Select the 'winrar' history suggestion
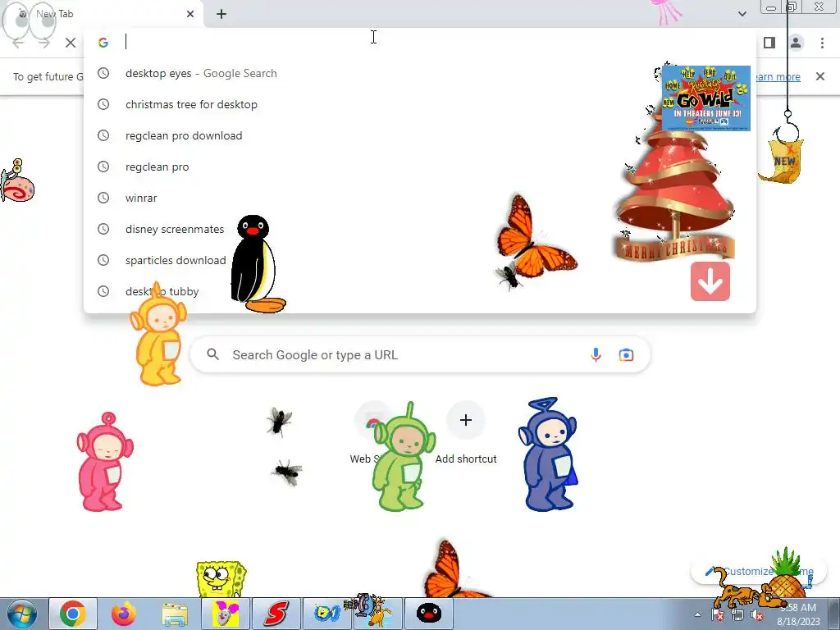This screenshot has width=840, height=630. coord(420,198)
